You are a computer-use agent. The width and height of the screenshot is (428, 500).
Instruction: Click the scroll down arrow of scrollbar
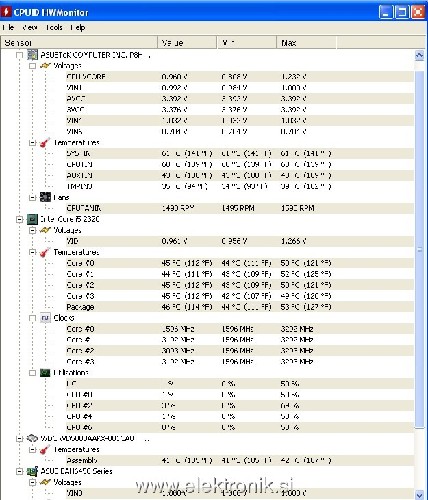[x=419, y=495]
